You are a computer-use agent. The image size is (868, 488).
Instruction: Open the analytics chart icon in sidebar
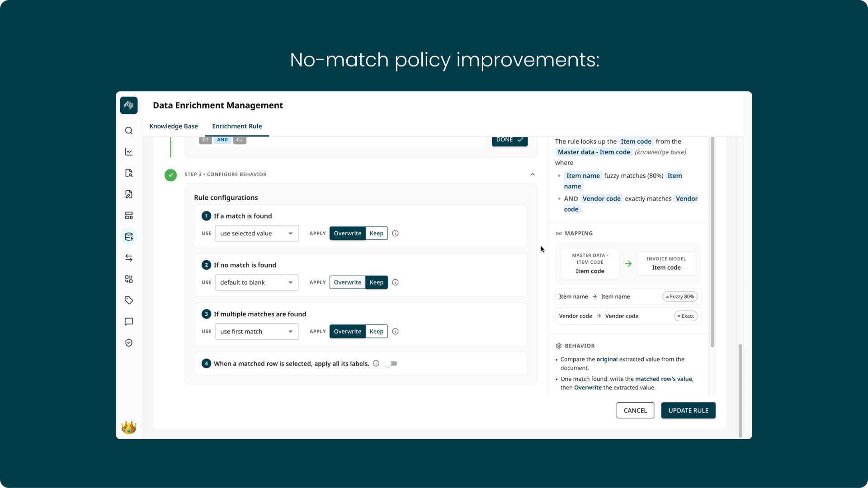pyautogui.click(x=129, y=152)
